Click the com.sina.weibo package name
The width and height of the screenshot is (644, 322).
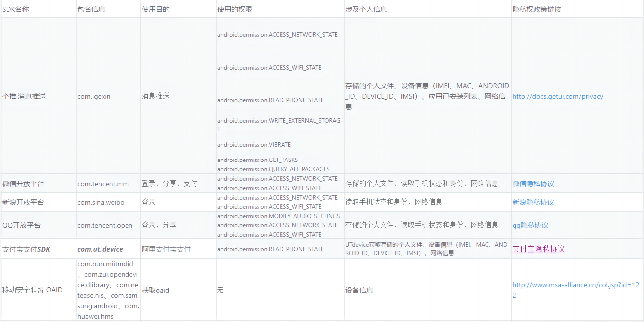coord(101,202)
